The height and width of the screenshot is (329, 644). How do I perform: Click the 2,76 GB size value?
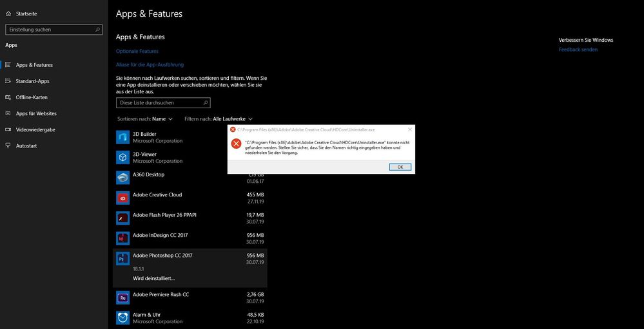click(x=255, y=294)
